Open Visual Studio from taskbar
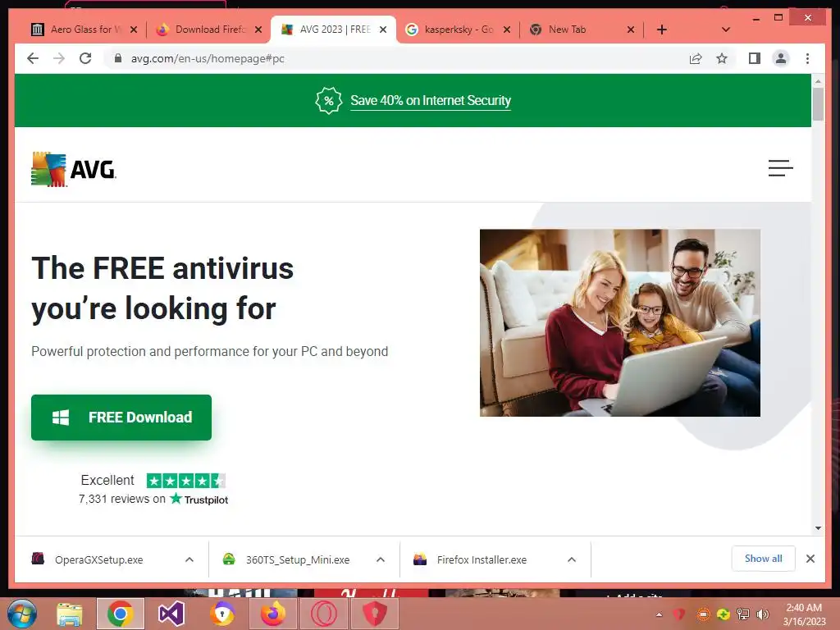Screen dimensions: 840x630 171,614
